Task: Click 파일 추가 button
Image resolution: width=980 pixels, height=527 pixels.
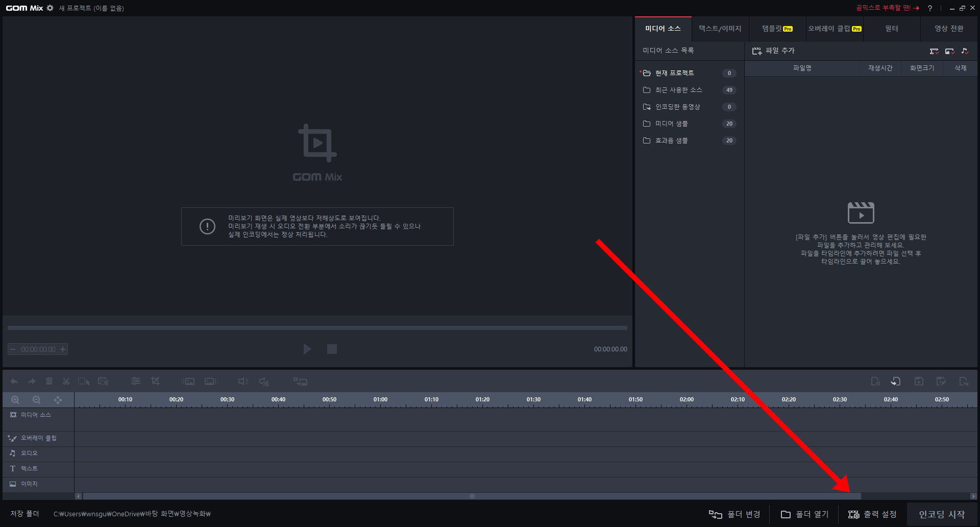Action: (x=773, y=51)
